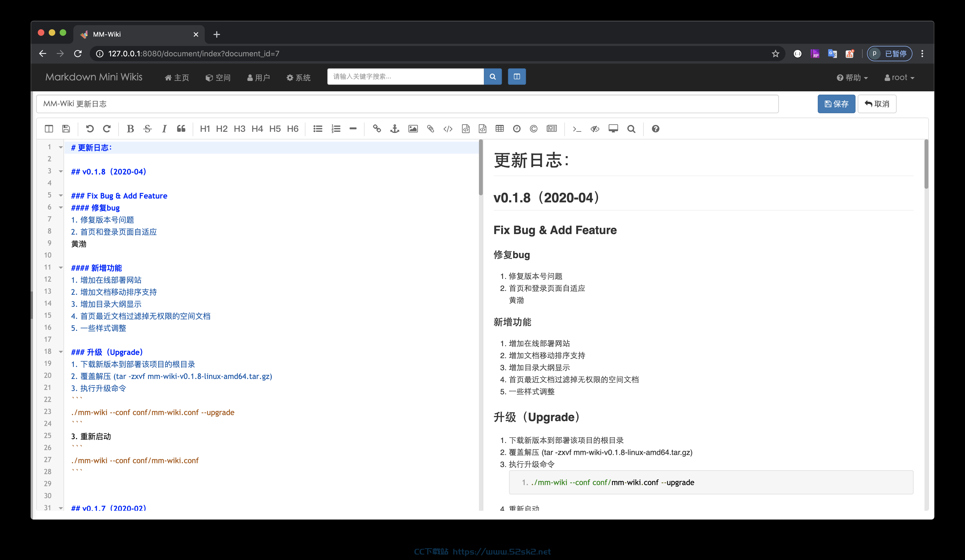The image size is (965, 560).
Task: Collapse the fold arrow on line 1
Action: point(60,147)
